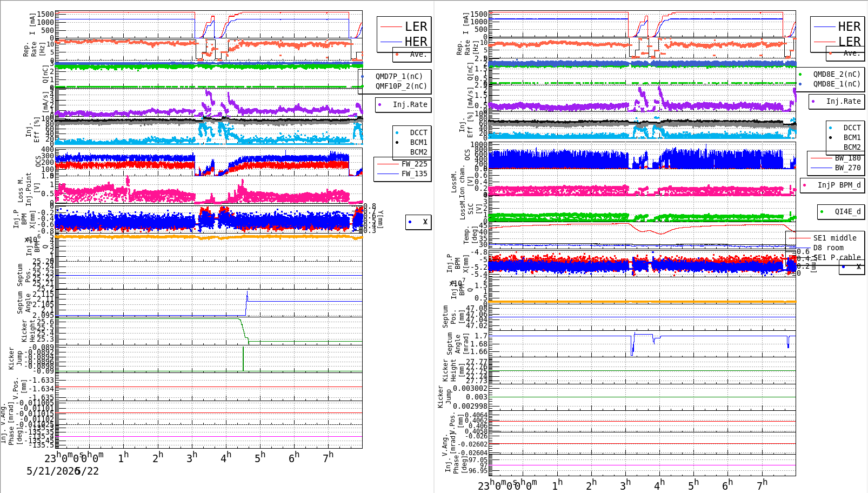
Task: Select the Ave. legend label in right plot
Action: click(x=852, y=53)
